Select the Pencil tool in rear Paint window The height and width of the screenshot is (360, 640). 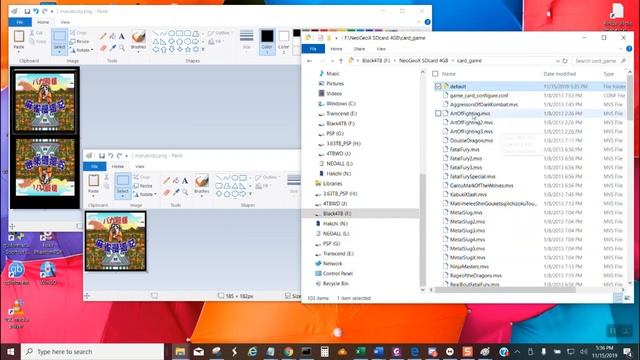(x=103, y=37)
